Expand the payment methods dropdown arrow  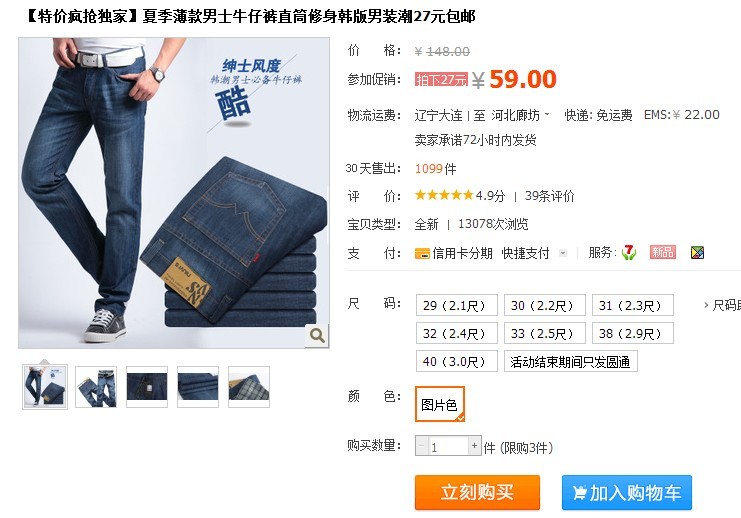pyautogui.click(x=562, y=253)
